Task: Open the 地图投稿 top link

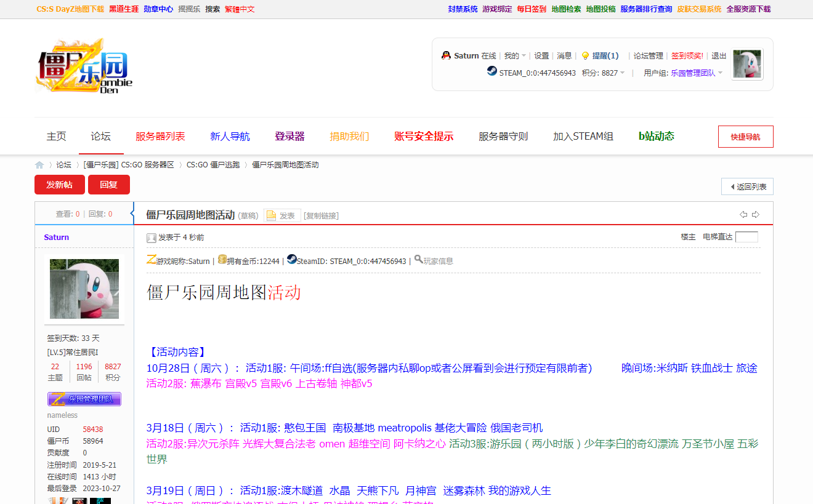Action: (x=601, y=9)
